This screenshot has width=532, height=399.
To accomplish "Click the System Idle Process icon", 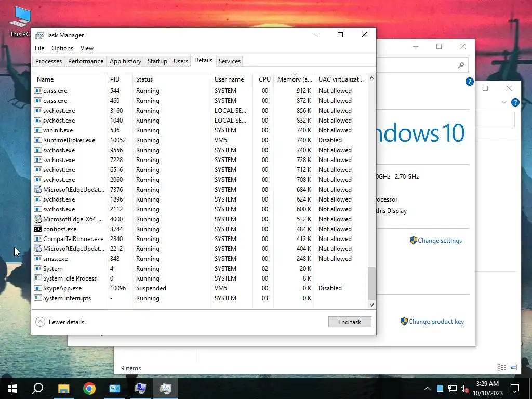I will click(x=38, y=278).
